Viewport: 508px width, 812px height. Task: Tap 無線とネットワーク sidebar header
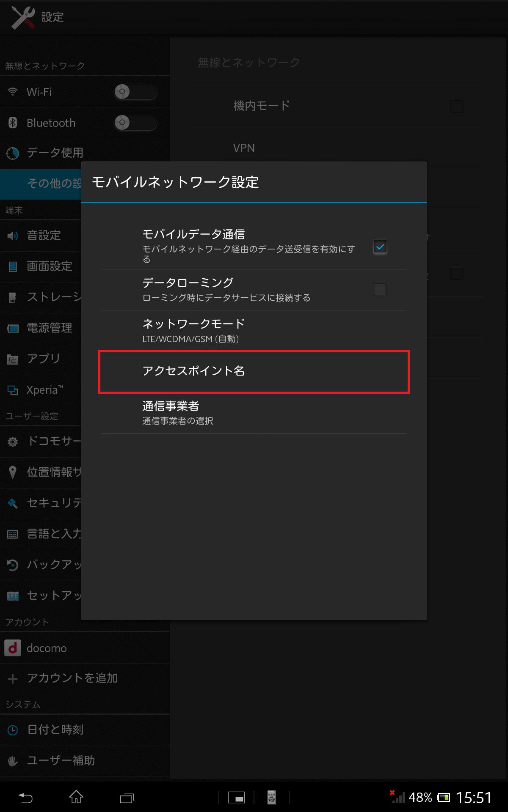(x=45, y=66)
